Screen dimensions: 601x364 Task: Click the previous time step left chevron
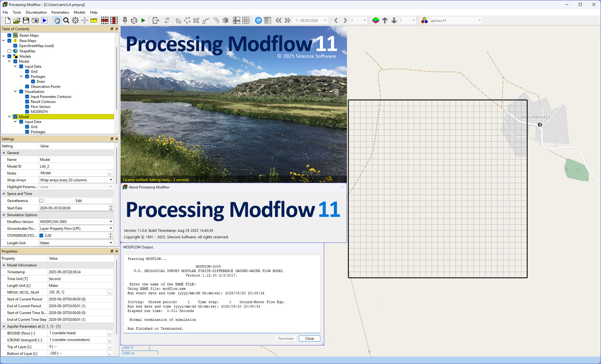pyautogui.click(x=336, y=20)
